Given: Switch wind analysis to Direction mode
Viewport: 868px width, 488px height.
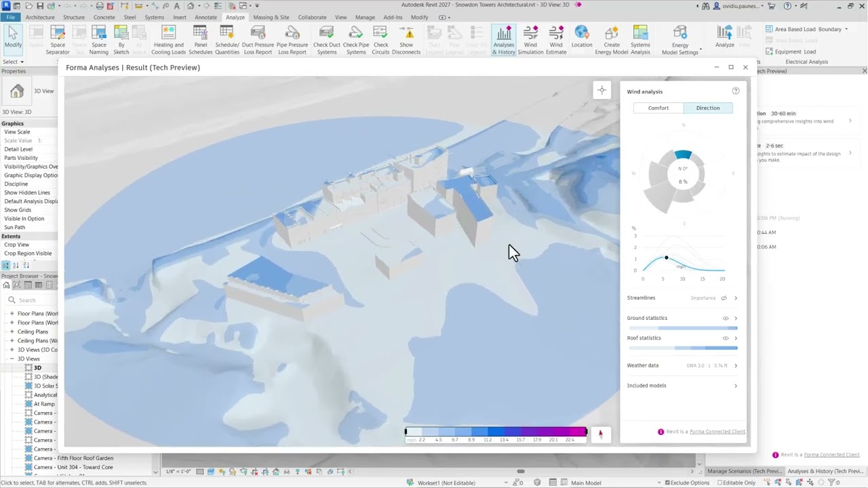Looking at the screenshot, I should coord(708,108).
